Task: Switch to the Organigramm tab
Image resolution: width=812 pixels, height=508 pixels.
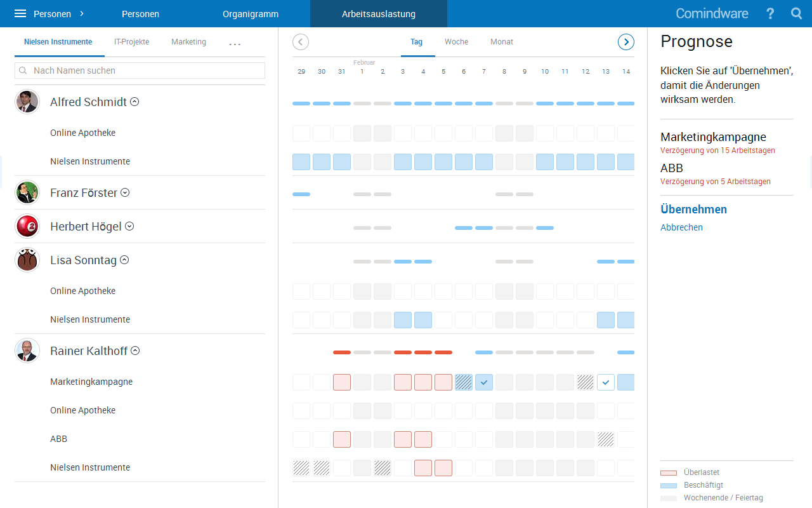Action: (x=251, y=13)
